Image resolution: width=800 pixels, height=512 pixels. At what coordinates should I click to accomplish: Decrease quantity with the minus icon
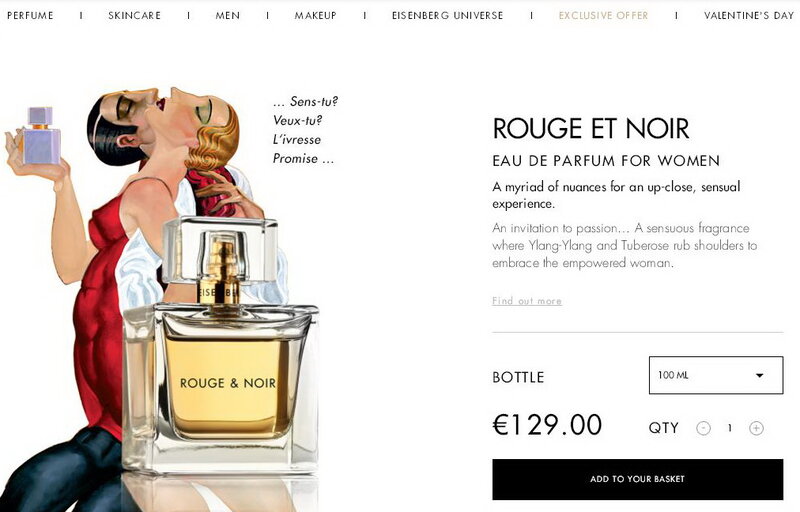(x=704, y=428)
